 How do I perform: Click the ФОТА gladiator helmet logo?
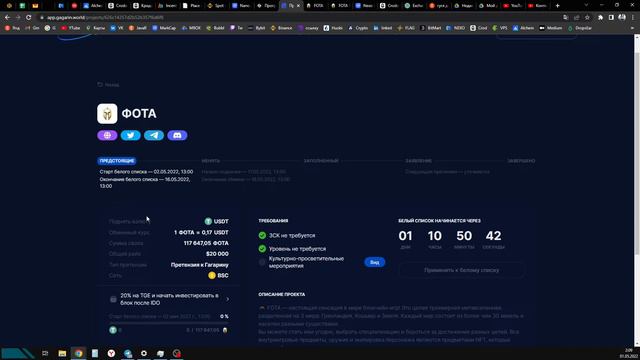click(107, 113)
